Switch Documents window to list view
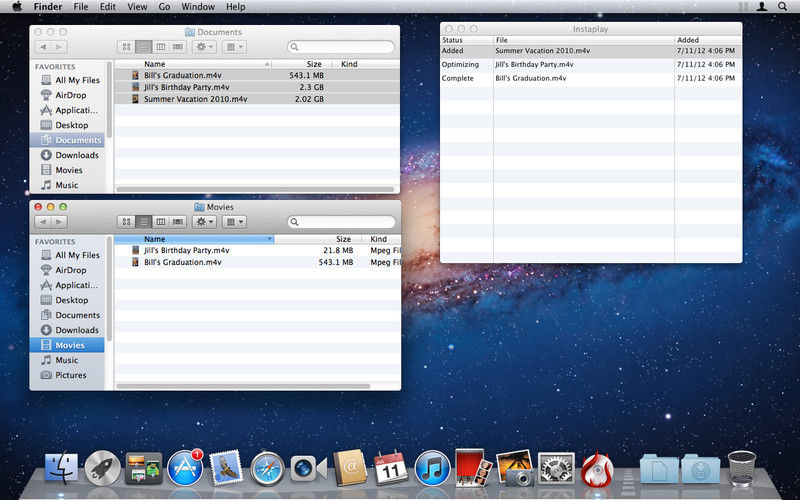Image resolution: width=800 pixels, height=500 pixels. coord(144,47)
